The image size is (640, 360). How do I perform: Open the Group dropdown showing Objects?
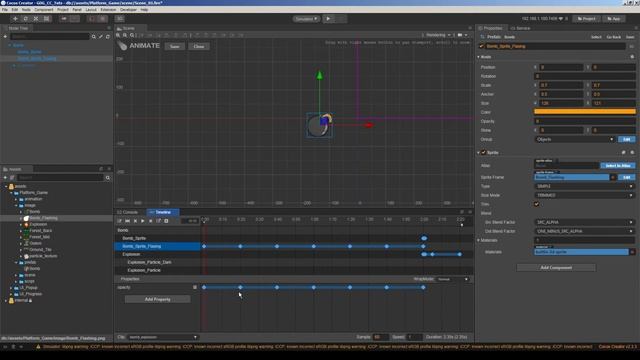point(575,140)
